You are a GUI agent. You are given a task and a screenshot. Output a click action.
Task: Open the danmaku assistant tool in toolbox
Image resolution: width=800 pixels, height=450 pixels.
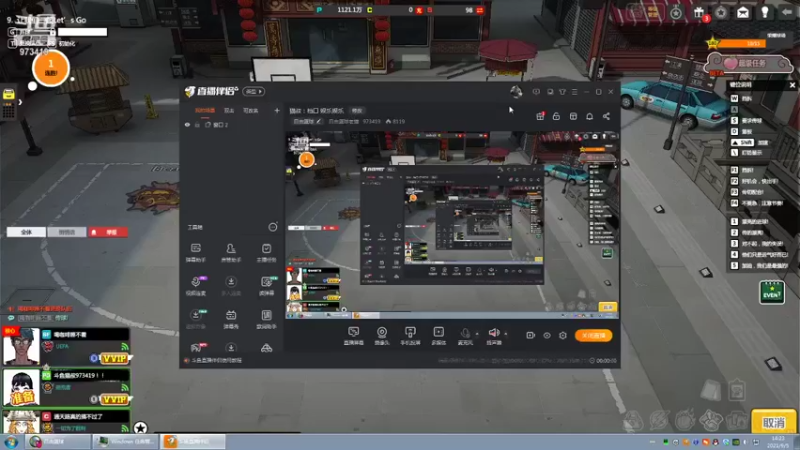click(195, 248)
